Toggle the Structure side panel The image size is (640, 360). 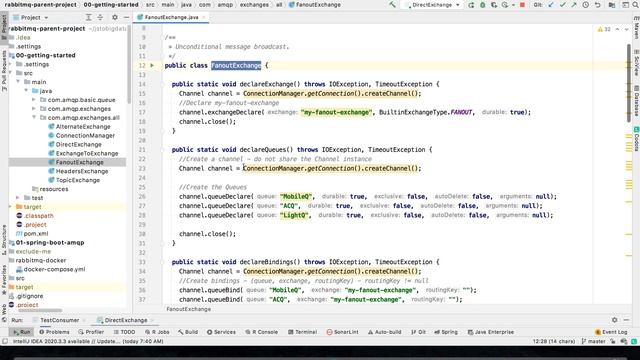pos(4,240)
